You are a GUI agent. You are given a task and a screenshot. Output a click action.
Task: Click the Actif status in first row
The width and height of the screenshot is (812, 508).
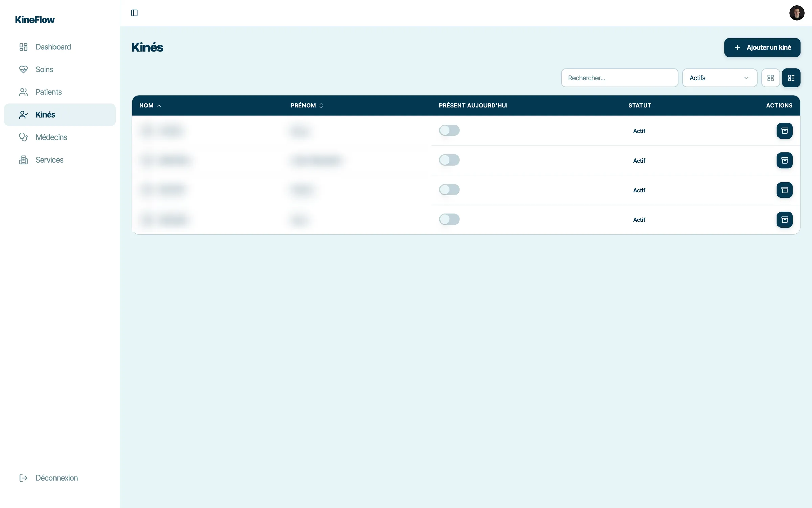click(x=639, y=131)
